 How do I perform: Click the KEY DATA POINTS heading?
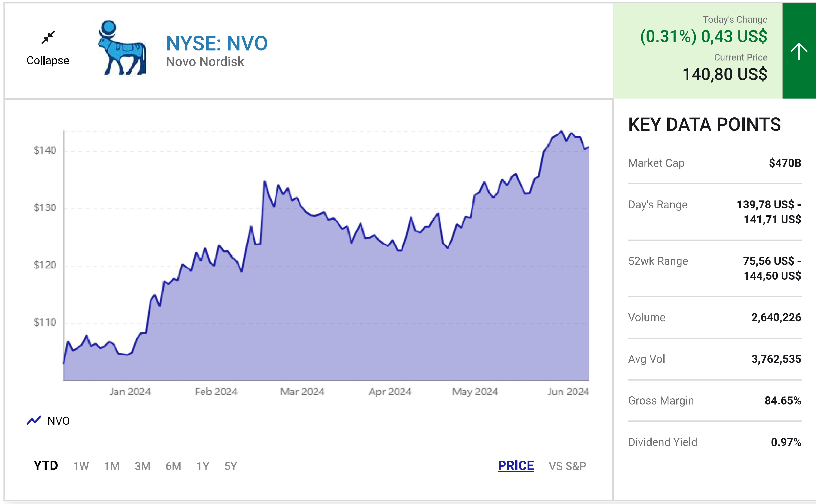(704, 125)
